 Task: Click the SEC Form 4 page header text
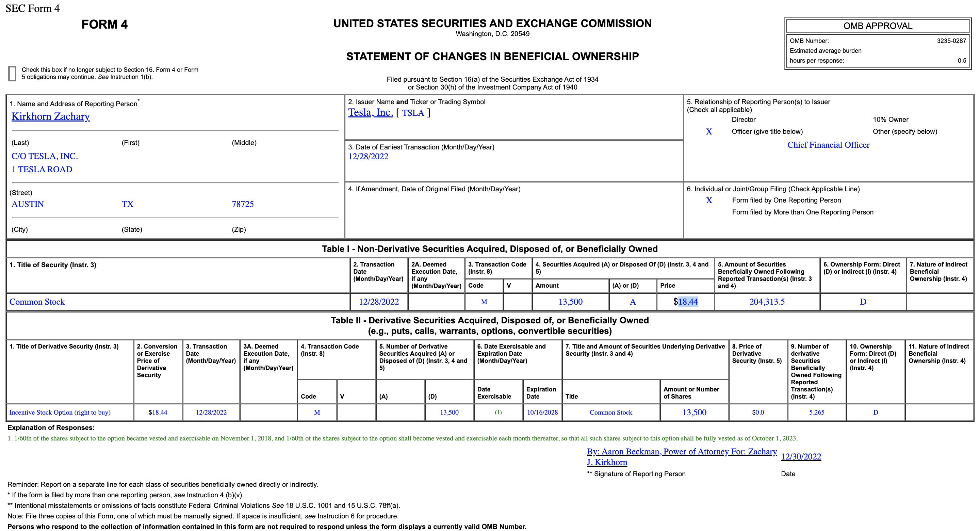pyautogui.click(x=33, y=9)
